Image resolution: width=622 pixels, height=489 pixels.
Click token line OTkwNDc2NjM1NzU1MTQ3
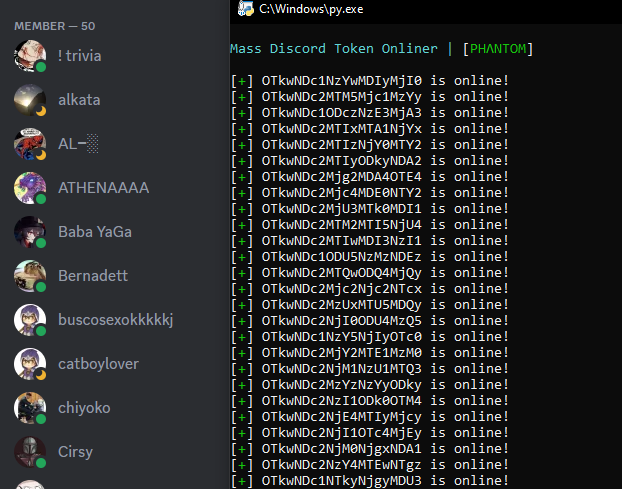point(370,369)
